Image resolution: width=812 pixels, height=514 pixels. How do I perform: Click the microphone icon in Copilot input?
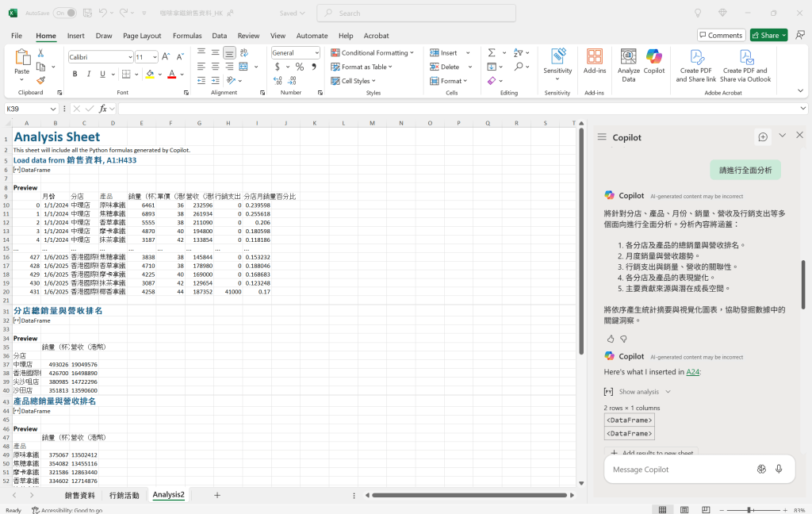[x=779, y=469]
